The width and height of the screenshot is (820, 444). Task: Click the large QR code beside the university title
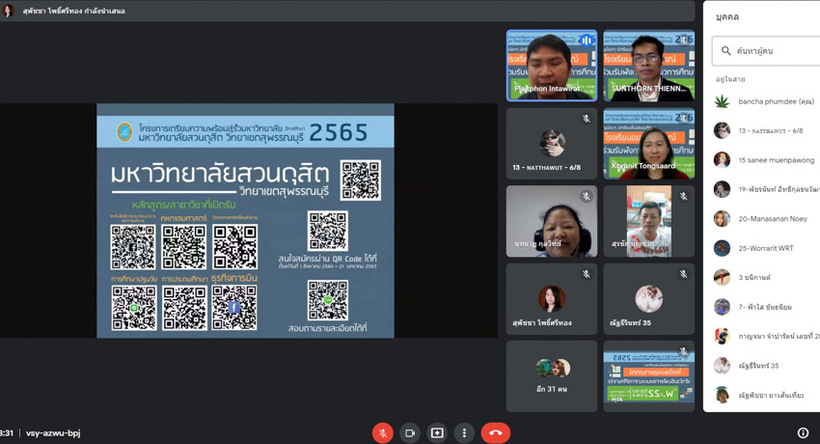tap(360, 180)
